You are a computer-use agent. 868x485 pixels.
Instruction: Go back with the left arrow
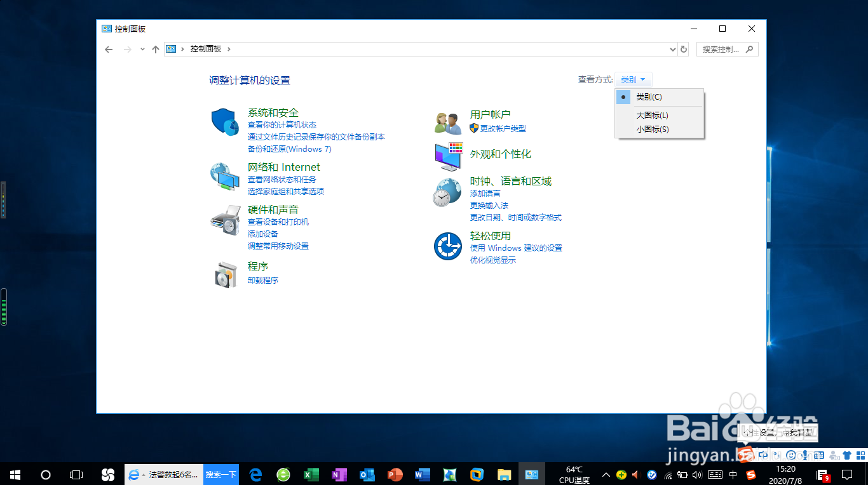(x=109, y=49)
